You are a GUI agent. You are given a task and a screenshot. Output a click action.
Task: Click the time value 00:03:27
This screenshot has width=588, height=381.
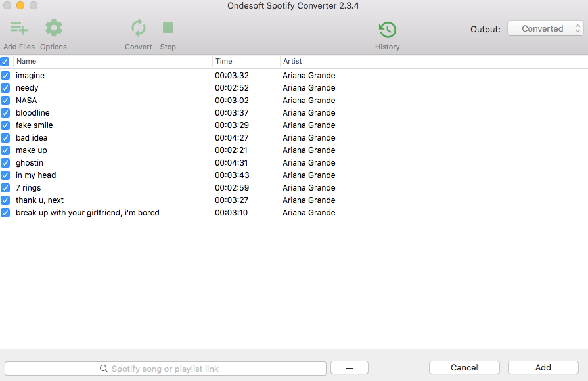pos(232,200)
